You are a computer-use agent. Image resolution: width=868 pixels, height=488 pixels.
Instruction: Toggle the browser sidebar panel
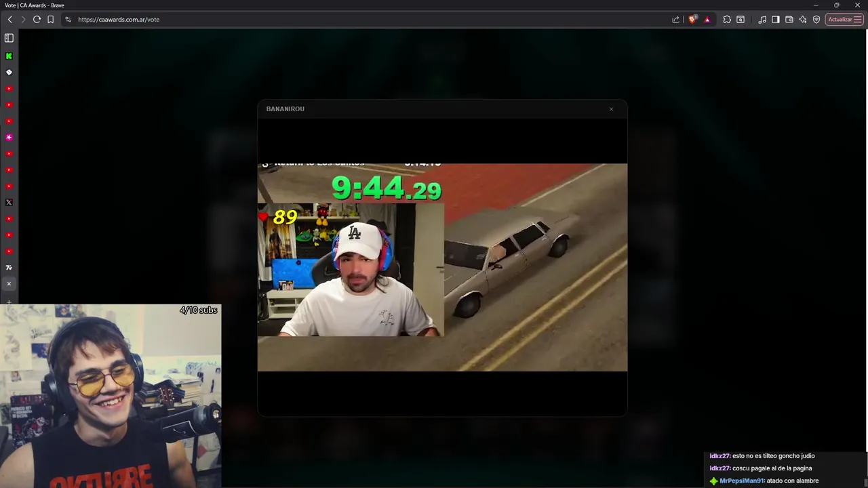776,20
